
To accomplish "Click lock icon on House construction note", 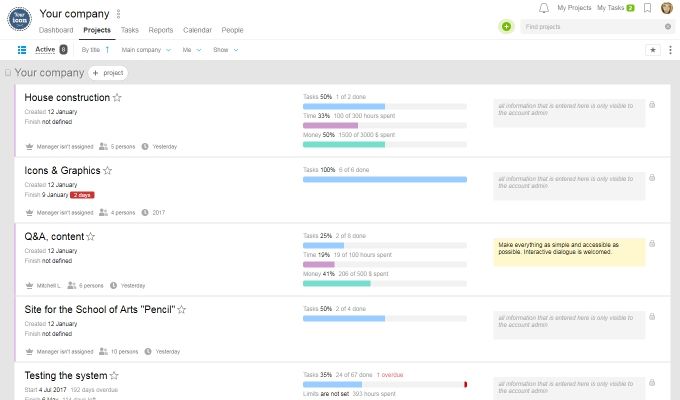I will [x=652, y=105].
